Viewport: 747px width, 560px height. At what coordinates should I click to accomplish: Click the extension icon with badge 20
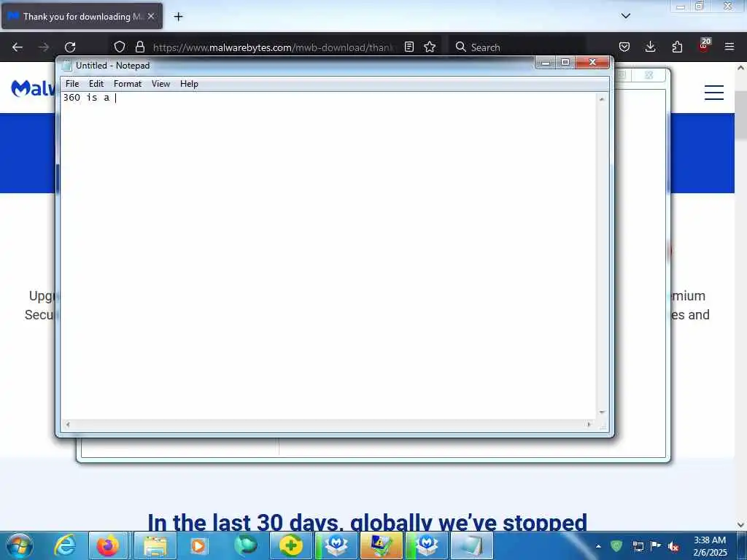point(704,46)
